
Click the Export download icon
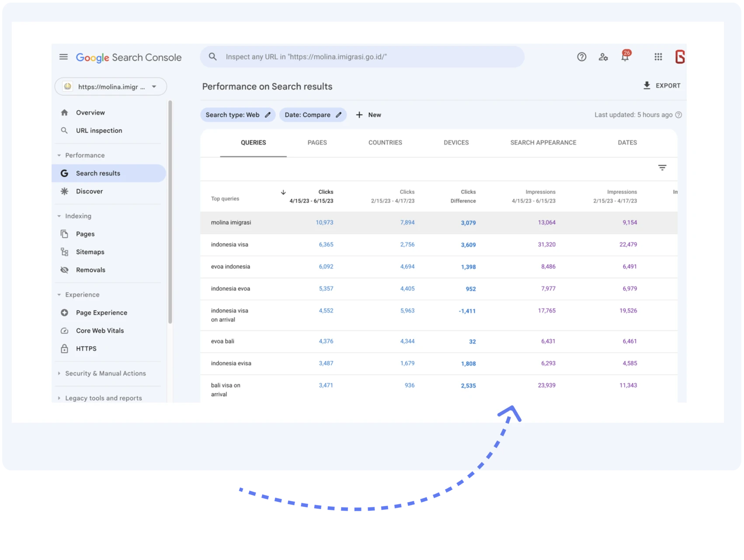(647, 85)
